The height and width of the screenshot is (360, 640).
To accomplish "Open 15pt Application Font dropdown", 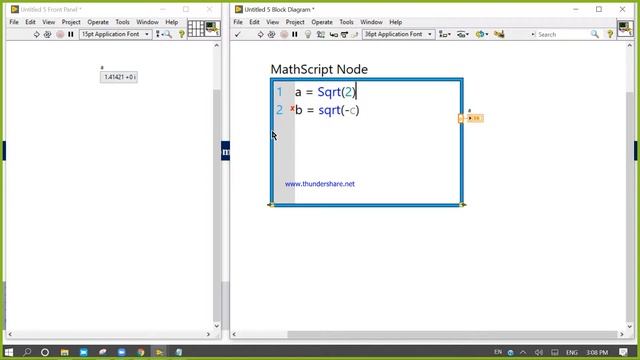I will pos(116,34).
